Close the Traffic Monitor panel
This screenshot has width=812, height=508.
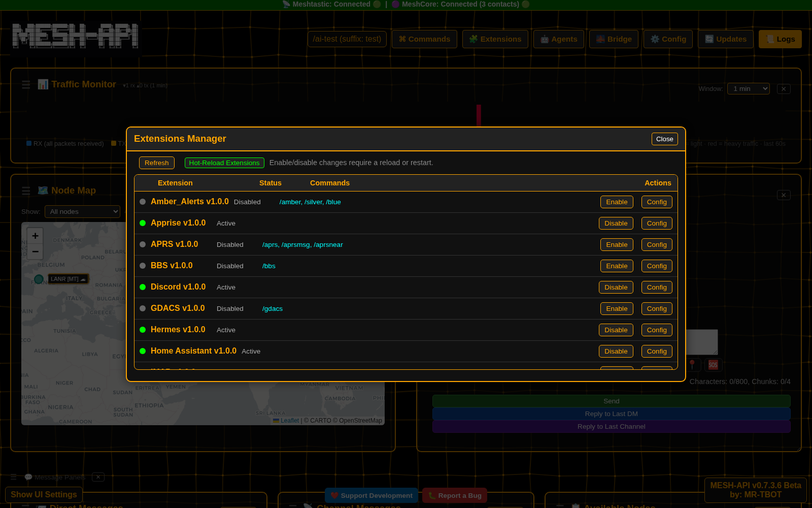click(x=784, y=89)
